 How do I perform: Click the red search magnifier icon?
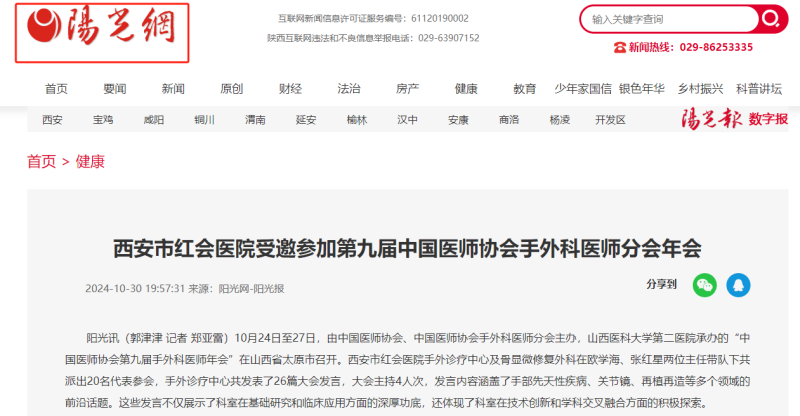click(770, 19)
